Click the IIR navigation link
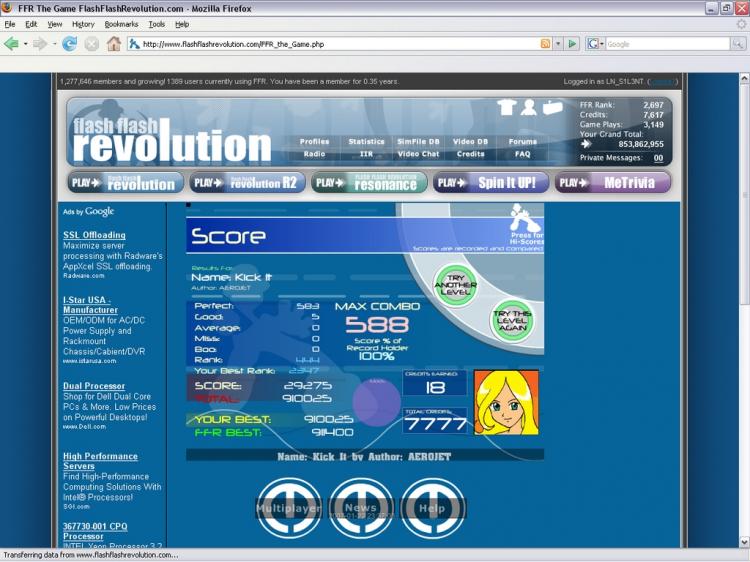The width and height of the screenshot is (750, 562). [x=366, y=154]
